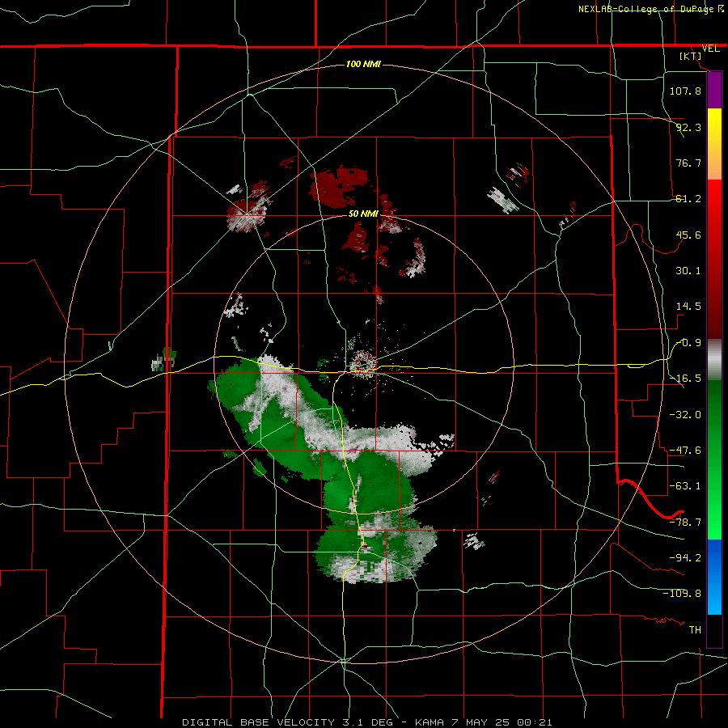Image resolution: width=728 pixels, height=728 pixels.
Task: Click the VEL legend title
Action: coord(710,49)
